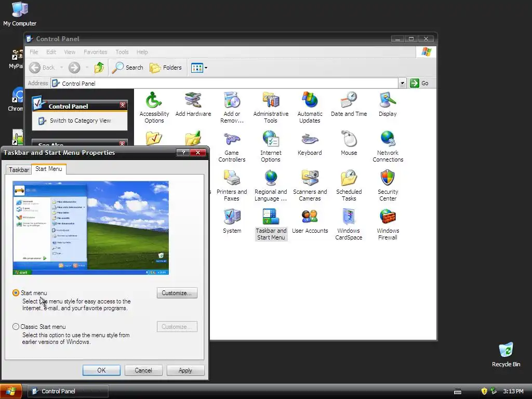Open the Keyboard icon
The width and height of the screenshot is (532, 399).
tap(310, 143)
